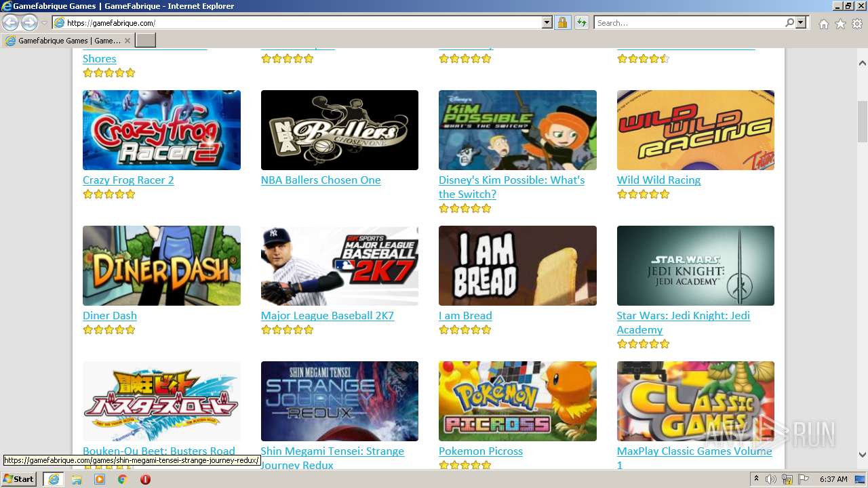
Task: Click the browser Forward arrow button
Action: click(29, 22)
